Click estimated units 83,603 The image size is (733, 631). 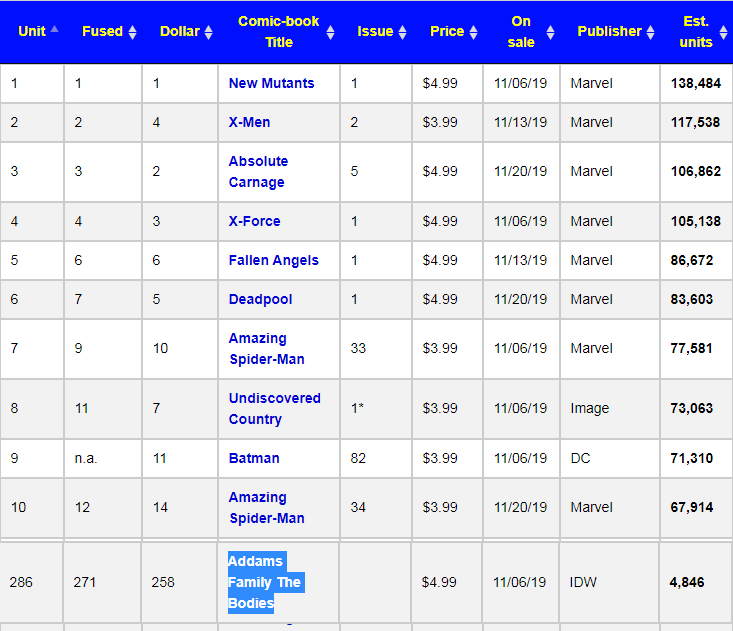(x=692, y=299)
